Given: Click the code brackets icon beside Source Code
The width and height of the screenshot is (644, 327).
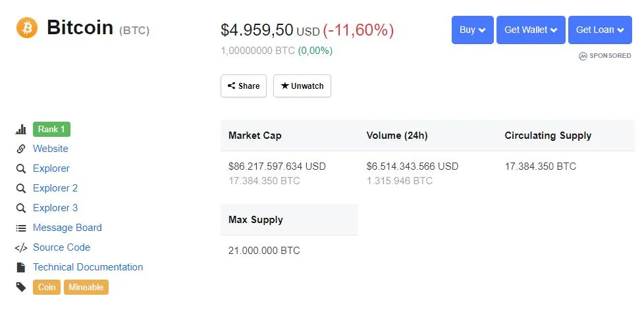Looking at the screenshot, I should [x=20, y=248].
